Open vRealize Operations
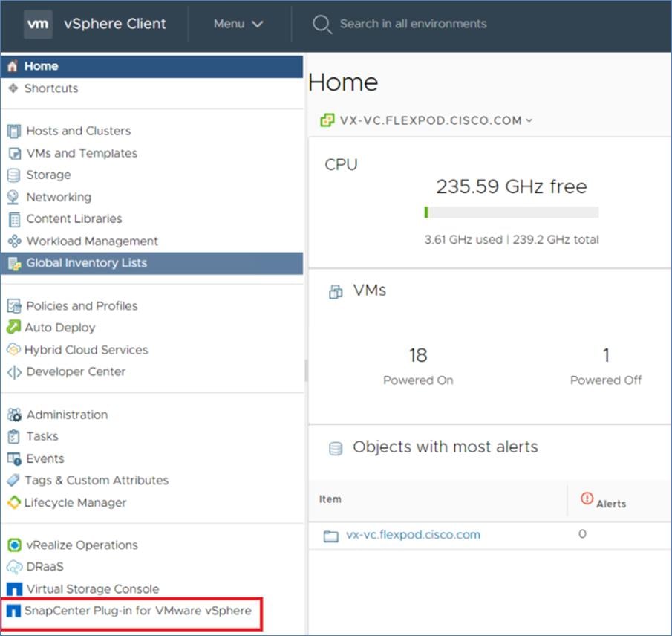The height and width of the screenshot is (636, 672). (x=82, y=545)
